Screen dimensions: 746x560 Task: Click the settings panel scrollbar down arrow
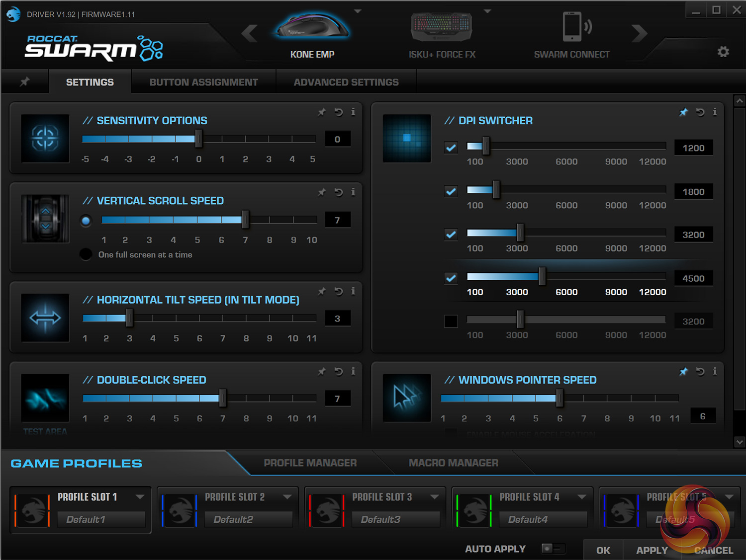740,442
